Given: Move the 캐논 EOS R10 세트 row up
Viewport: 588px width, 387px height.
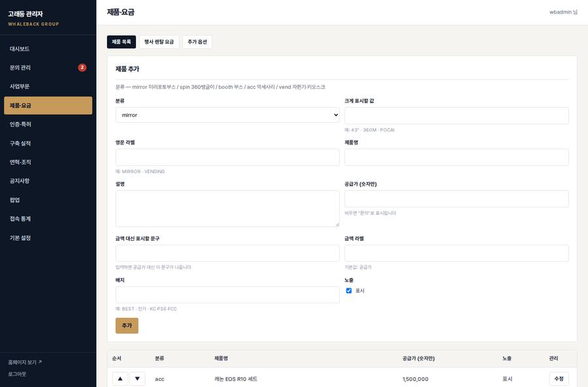Looking at the screenshot, I should tap(120, 379).
